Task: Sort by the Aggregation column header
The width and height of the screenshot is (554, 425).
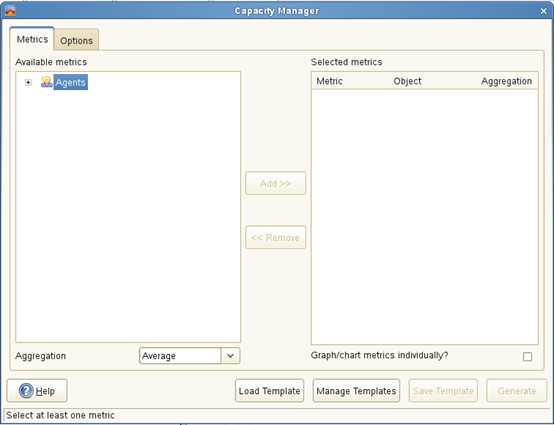Action: [x=506, y=81]
